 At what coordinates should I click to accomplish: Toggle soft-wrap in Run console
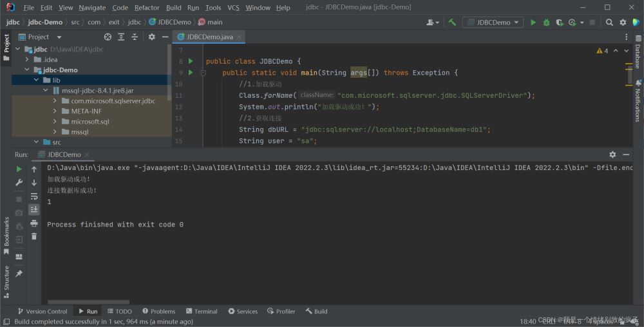point(34,196)
